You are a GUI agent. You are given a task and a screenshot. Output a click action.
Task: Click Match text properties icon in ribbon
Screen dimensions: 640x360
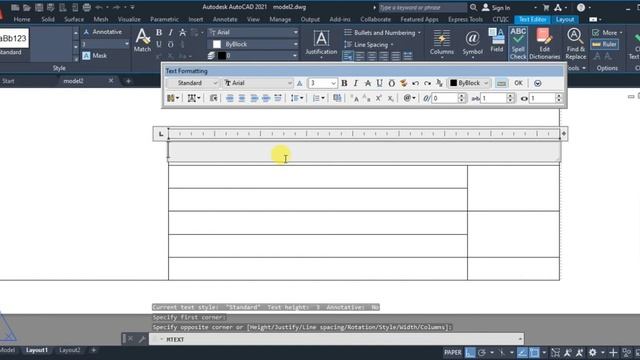(x=142, y=40)
